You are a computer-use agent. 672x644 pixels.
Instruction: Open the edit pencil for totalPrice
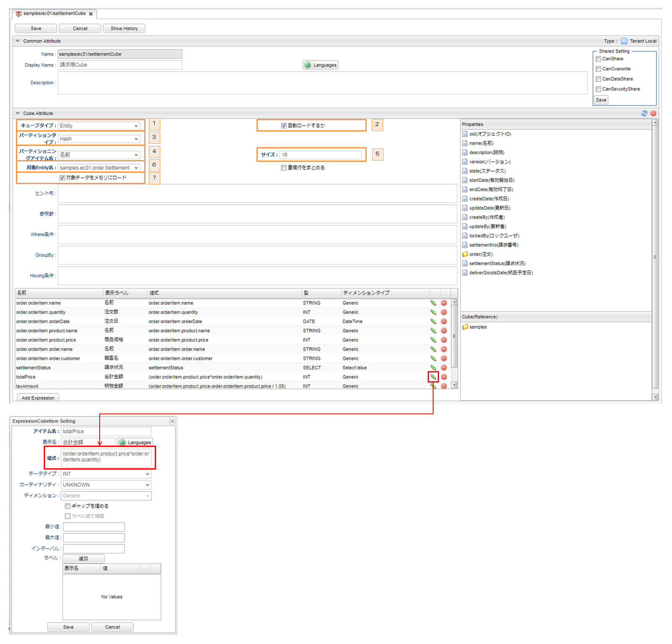tap(433, 377)
